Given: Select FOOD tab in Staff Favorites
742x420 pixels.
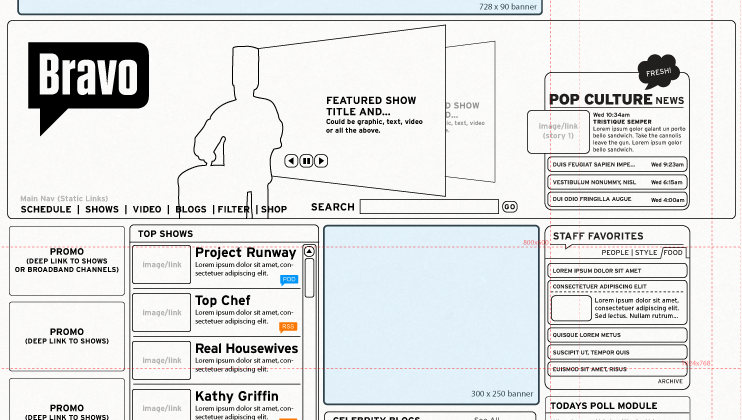Looking at the screenshot, I should click(672, 253).
